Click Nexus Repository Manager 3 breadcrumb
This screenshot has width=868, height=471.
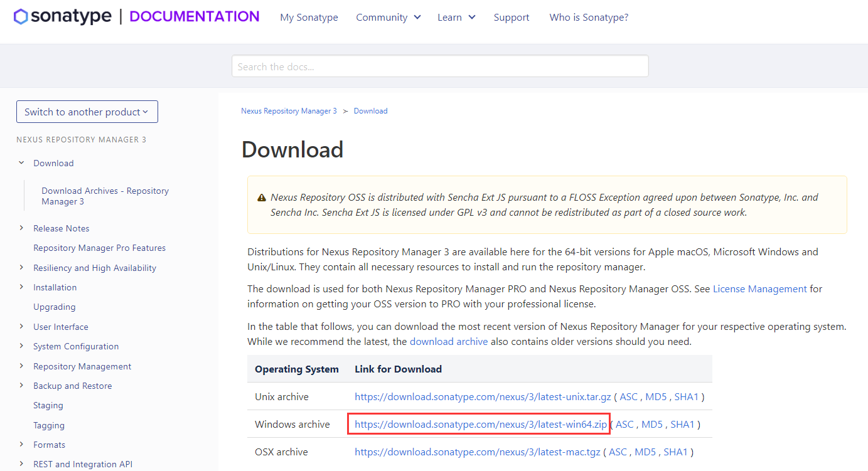[x=289, y=111]
